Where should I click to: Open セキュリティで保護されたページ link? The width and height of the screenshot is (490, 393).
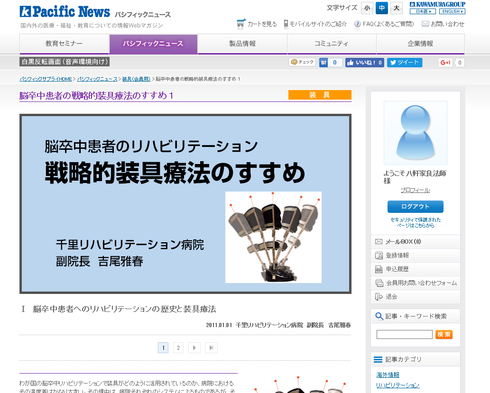point(415,223)
